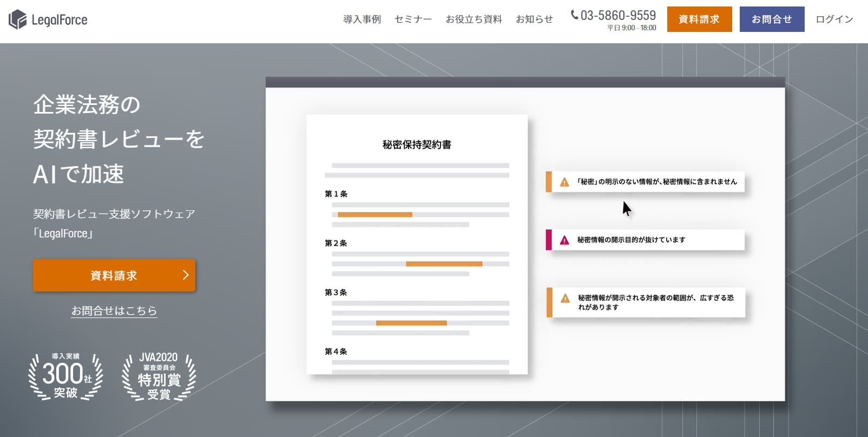
Task: Click the 平日 9:00 - 18:00 hours text
Action: [x=632, y=28]
